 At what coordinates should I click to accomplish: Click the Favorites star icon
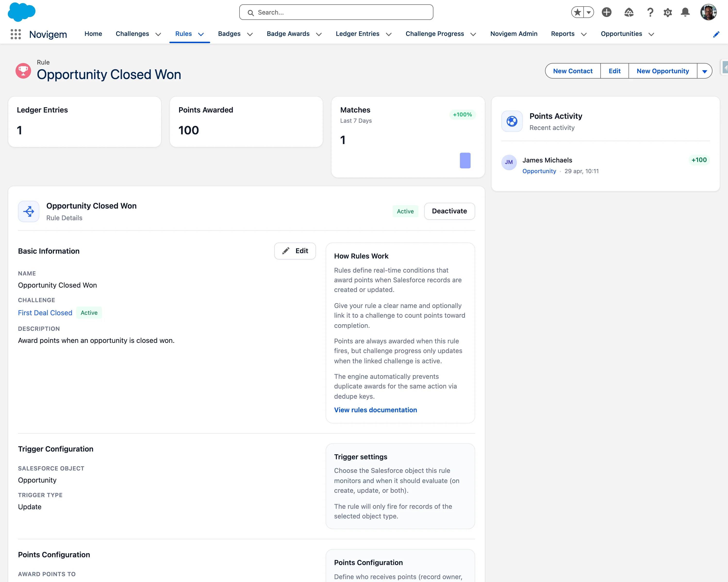tap(577, 12)
